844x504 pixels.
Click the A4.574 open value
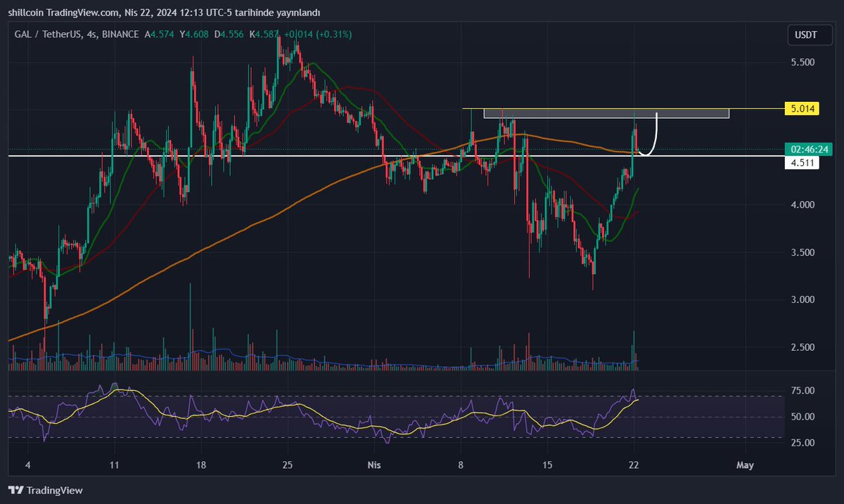160,34
